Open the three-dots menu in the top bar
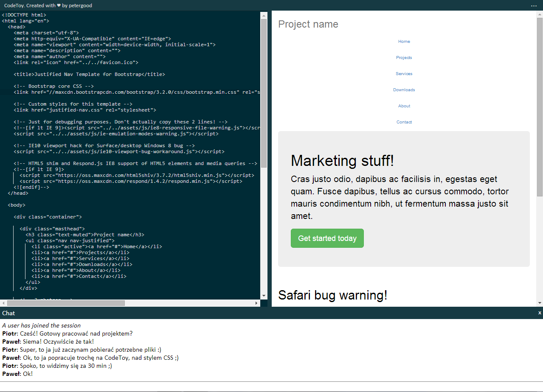 pyautogui.click(x=534, y=6)
